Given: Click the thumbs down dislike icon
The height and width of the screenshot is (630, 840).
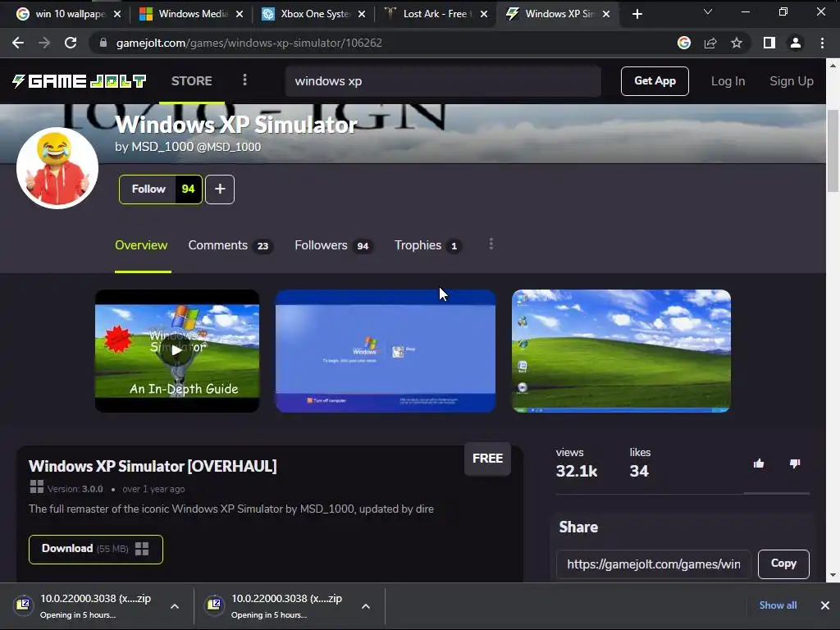Looking at the screenshot, I should point(795,463).
